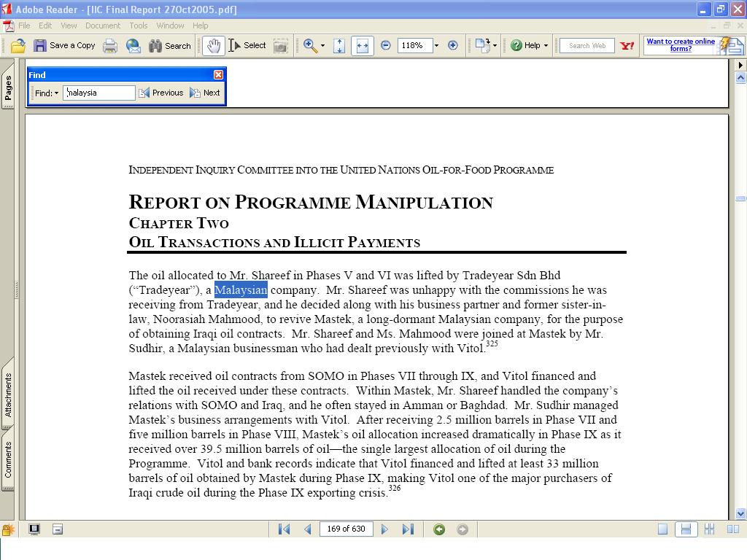
Task: Select Single Page layout icon
Action: point(662,529)
